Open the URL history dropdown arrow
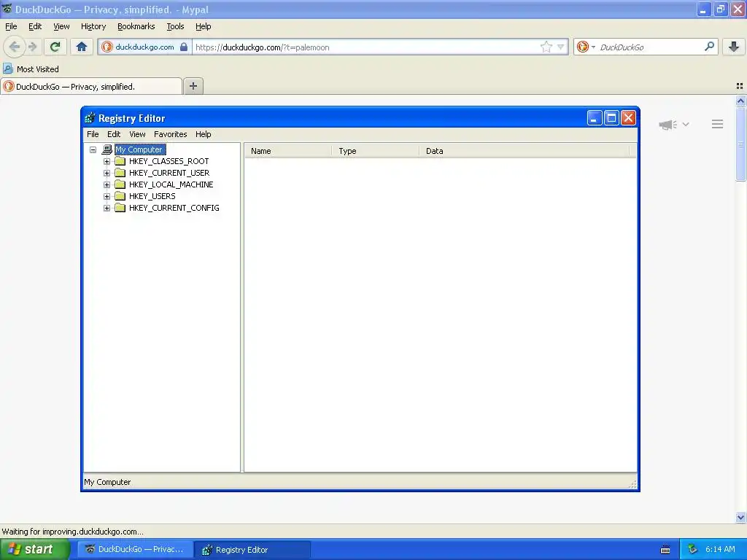 click(x=561, y=47)
